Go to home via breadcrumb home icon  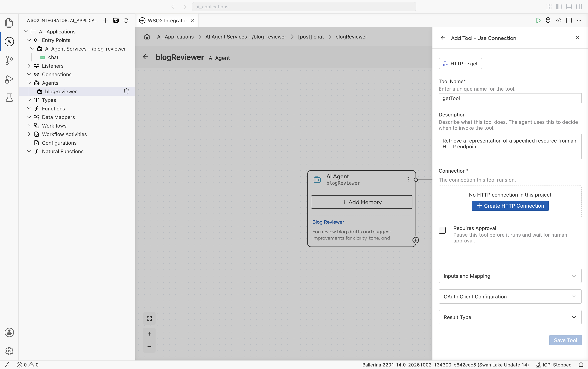[147, 37]
